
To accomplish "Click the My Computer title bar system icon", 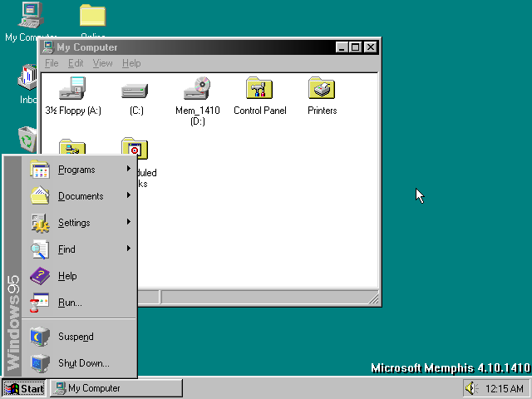I will pos(48,47).
